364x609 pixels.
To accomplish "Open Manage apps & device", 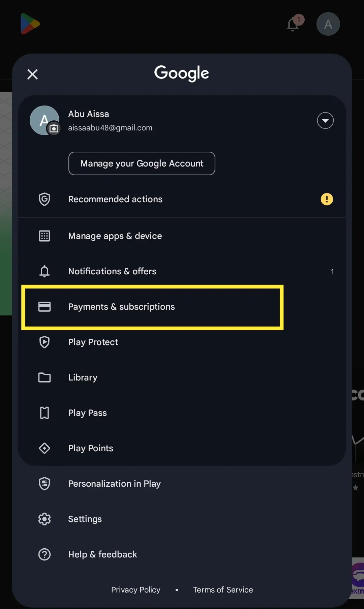I will (x=182, y=236).
